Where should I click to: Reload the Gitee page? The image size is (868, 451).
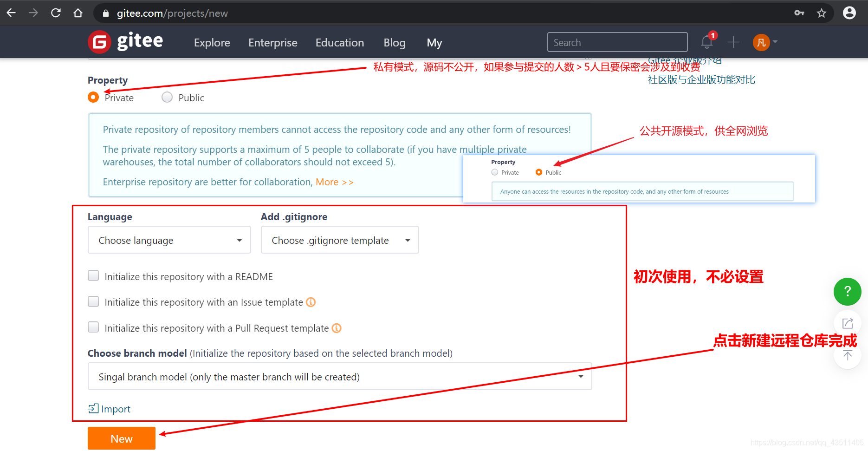[56, 13]
